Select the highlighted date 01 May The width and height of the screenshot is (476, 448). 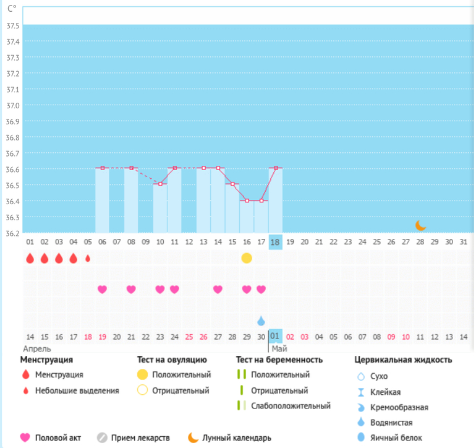(x=275, y=336)
